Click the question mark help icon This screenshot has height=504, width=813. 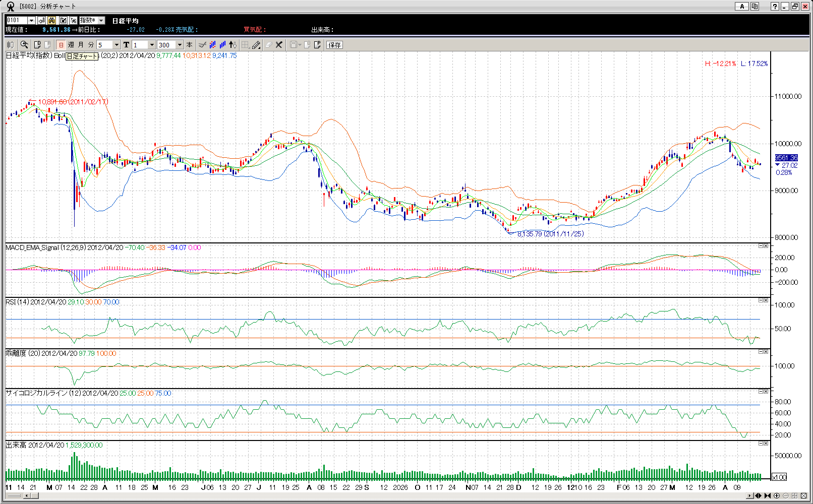click(775, 7)
